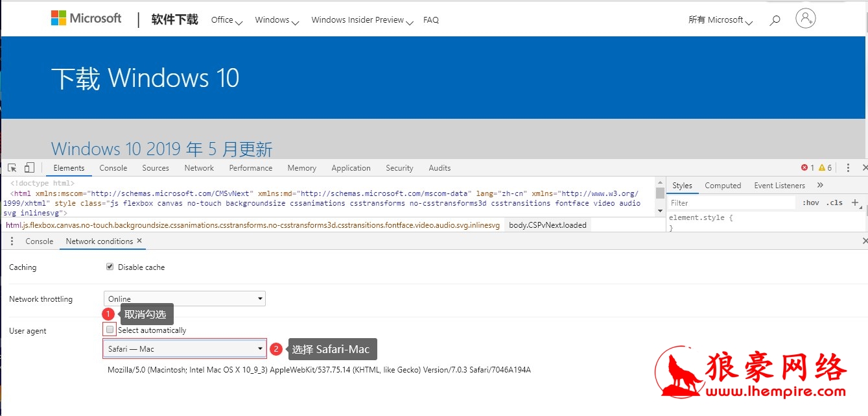The height and width of the screenshot is (416, 868).
Task: Click the element.style rule
Action: 701,218
